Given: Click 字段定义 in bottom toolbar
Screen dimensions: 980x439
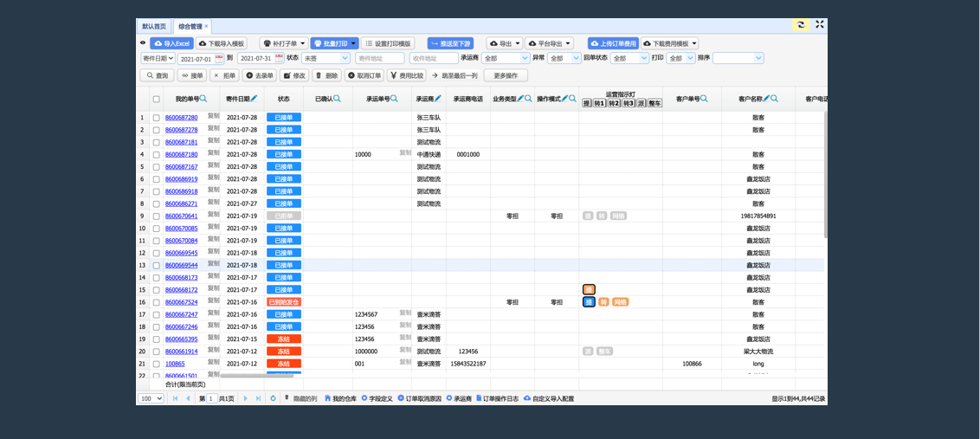Looking at the screenshot, I should tap(377, 398).
